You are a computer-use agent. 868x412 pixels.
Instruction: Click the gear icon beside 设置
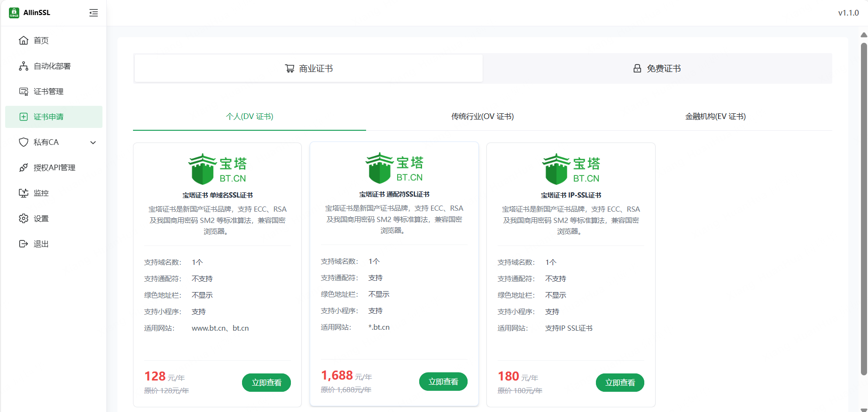[x=23, y=218]
